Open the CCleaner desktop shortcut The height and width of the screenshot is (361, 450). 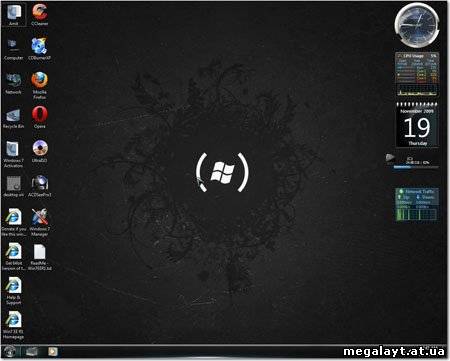[x=40, y=14]
